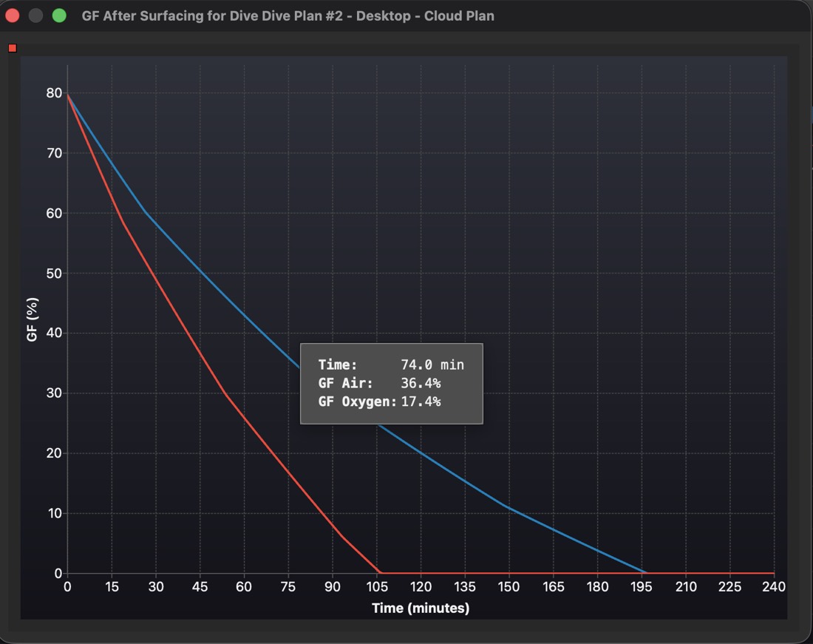Click the small red square icon
The image size is (813, 644).
[x=13, y=48]
